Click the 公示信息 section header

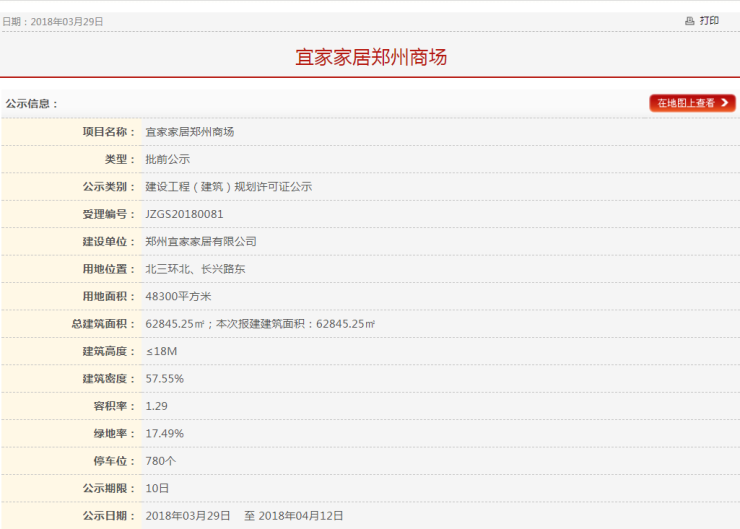pos(31,104)
